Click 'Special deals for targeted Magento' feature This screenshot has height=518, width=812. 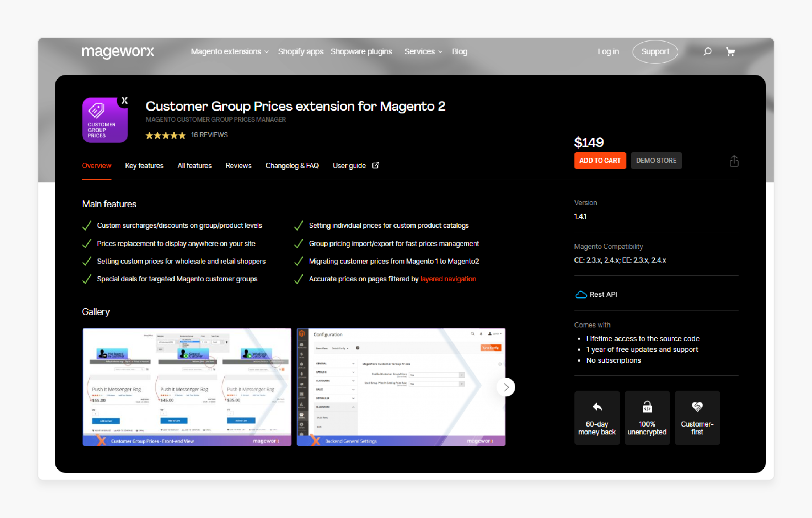177,279
